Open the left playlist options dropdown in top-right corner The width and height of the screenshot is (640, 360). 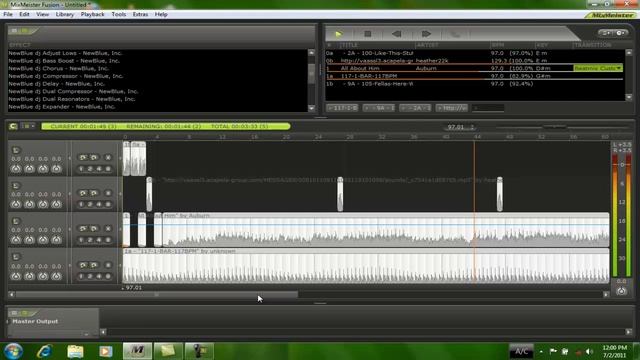[606, 33]
